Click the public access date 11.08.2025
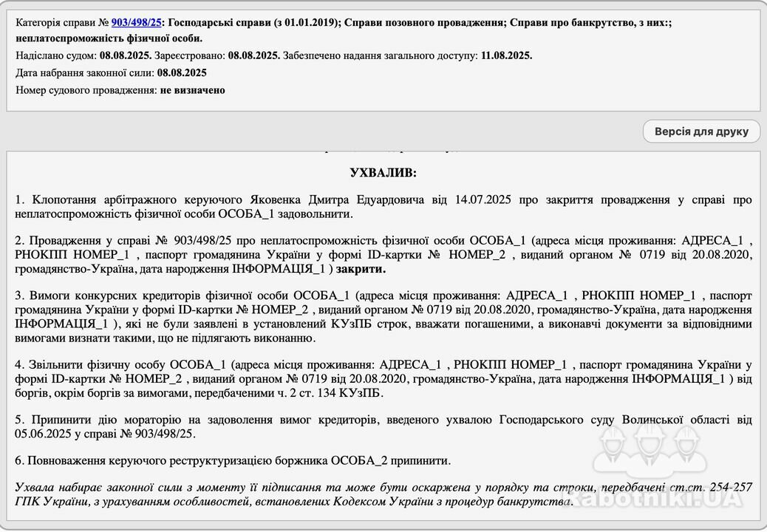Screen dimensions: 767x532 click(x=505, y=55)
